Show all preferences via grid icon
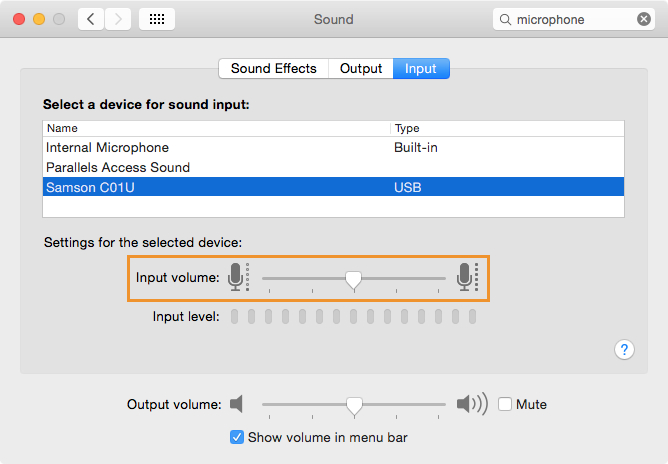The height and width of the screenshot is (464, 668). [157, 19]
